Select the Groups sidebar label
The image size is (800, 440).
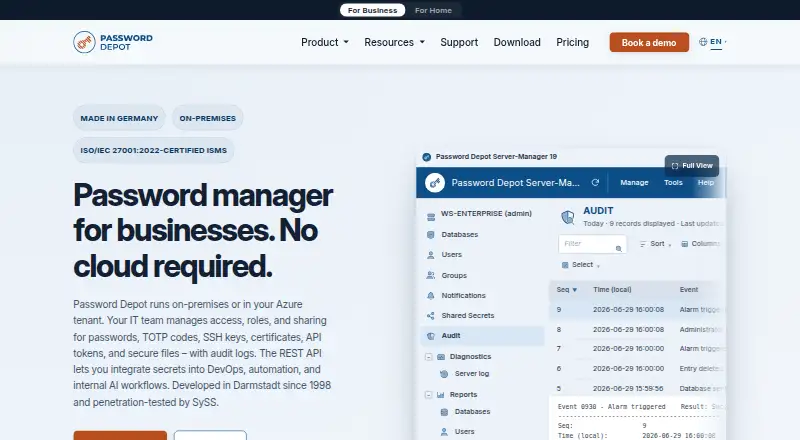[454, 275]
